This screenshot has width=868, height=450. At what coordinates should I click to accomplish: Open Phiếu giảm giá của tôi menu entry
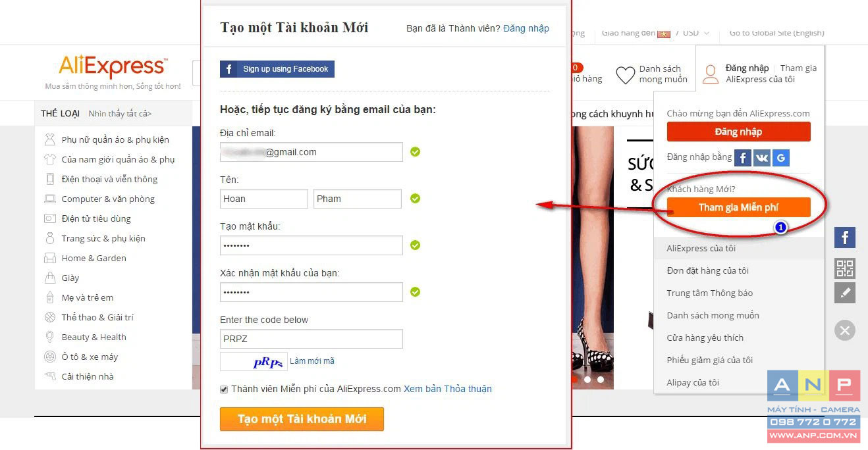coord(709,360)
